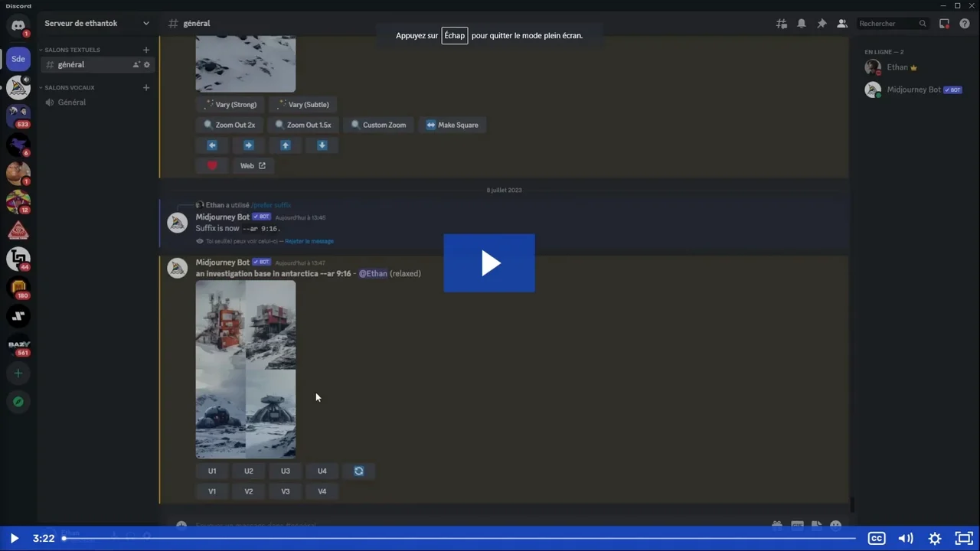The height and width of the screenshot is (551, 980).
Task: Click the Rechercher search field
Action: point(887,24)
